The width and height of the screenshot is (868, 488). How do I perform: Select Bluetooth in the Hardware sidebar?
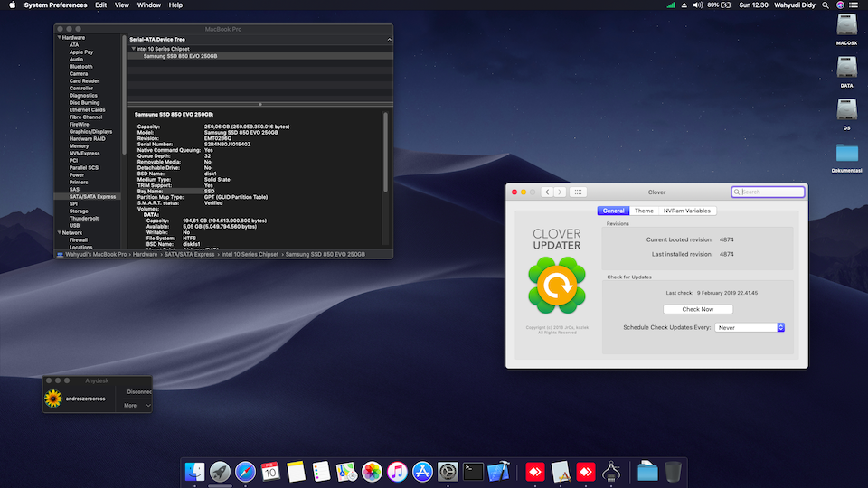(80, 66)
